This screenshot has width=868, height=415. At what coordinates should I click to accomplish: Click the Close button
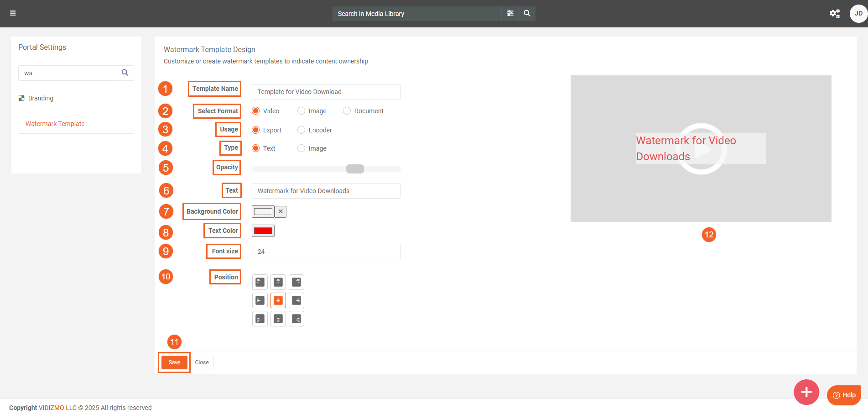(x=202, y=362)
